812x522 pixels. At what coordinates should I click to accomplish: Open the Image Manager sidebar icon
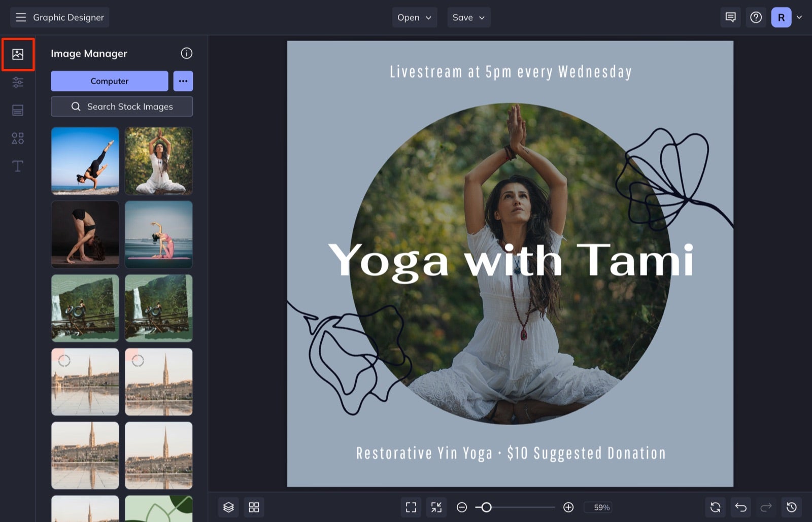[x=18, y=54]
